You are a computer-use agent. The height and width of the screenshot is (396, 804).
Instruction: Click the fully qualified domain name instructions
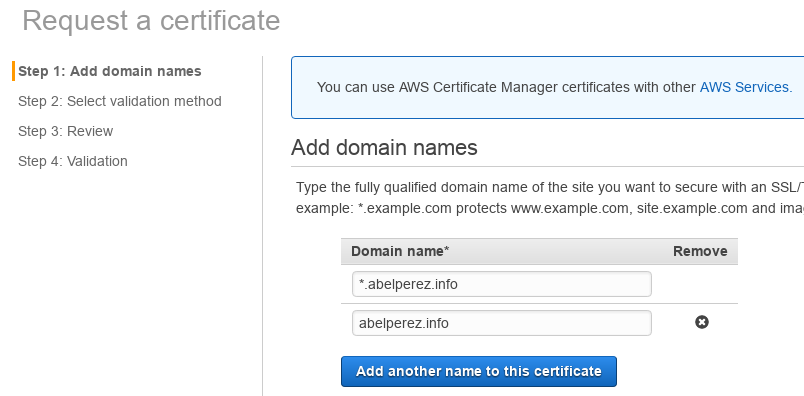[550, 187]
